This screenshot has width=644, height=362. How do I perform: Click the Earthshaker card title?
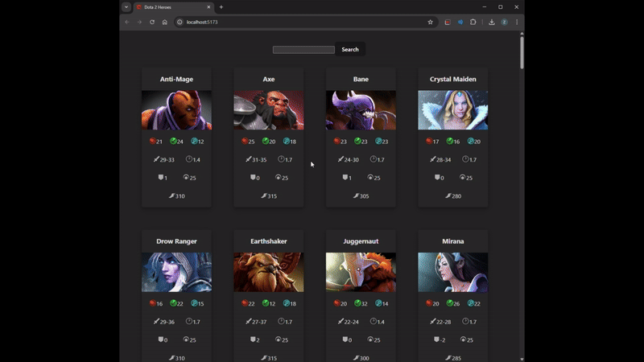[269, 241]
